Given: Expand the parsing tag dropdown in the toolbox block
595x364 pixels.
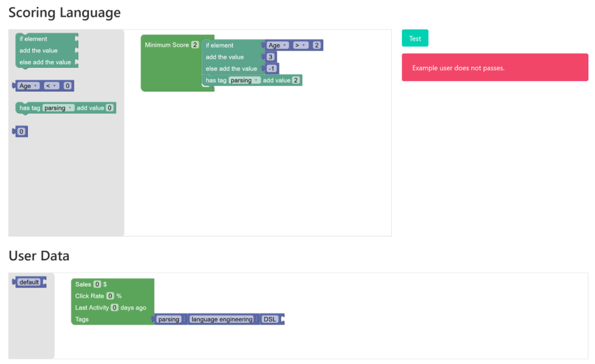Looking at the screenshot, I should coord(58,108).
